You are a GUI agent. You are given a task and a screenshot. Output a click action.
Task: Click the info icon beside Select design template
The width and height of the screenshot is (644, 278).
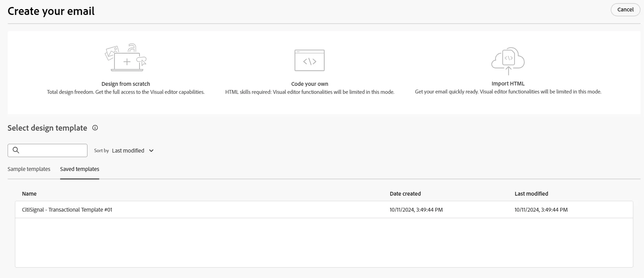[95, 128]
